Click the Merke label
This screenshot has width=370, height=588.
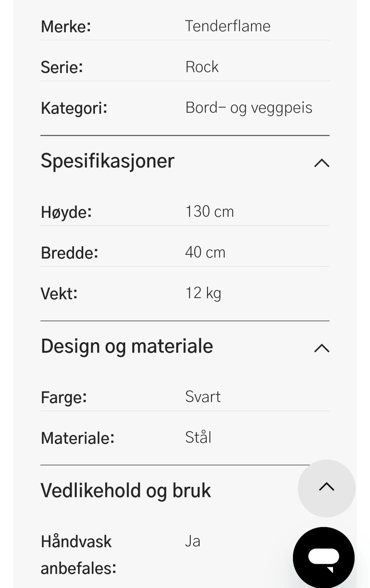pos(66,27)
